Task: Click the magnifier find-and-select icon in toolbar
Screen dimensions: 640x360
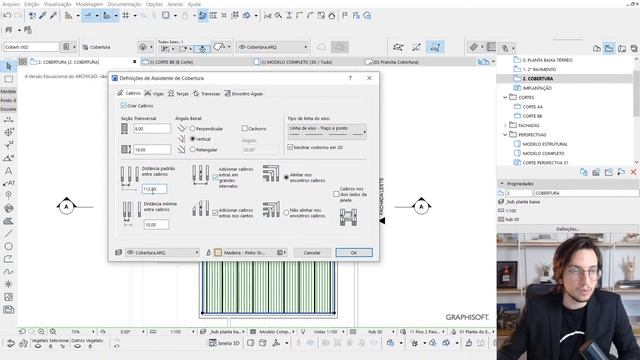Action: [x=278, y=16]
